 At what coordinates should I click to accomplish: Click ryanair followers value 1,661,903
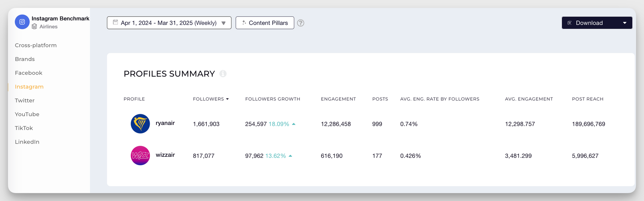[x=206, y=124]
